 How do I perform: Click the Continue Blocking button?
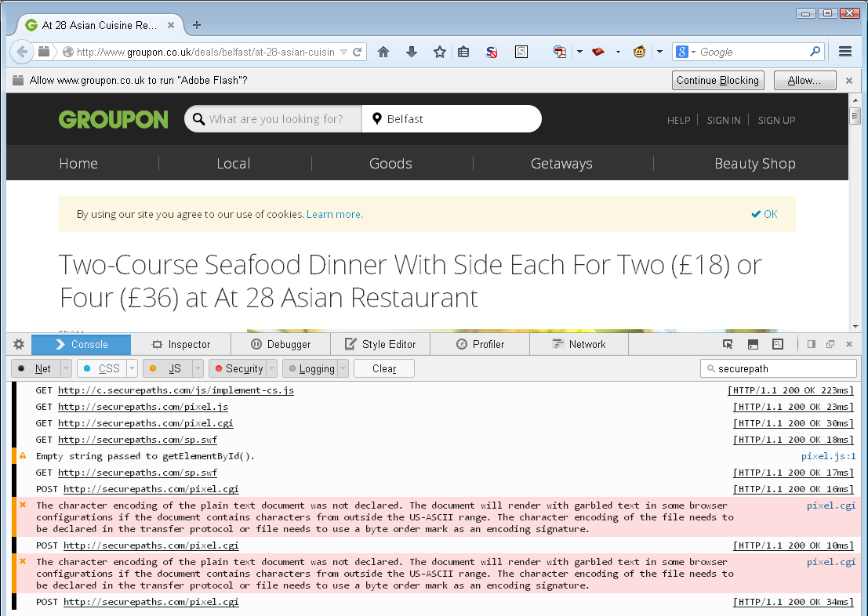coord(718,80)
